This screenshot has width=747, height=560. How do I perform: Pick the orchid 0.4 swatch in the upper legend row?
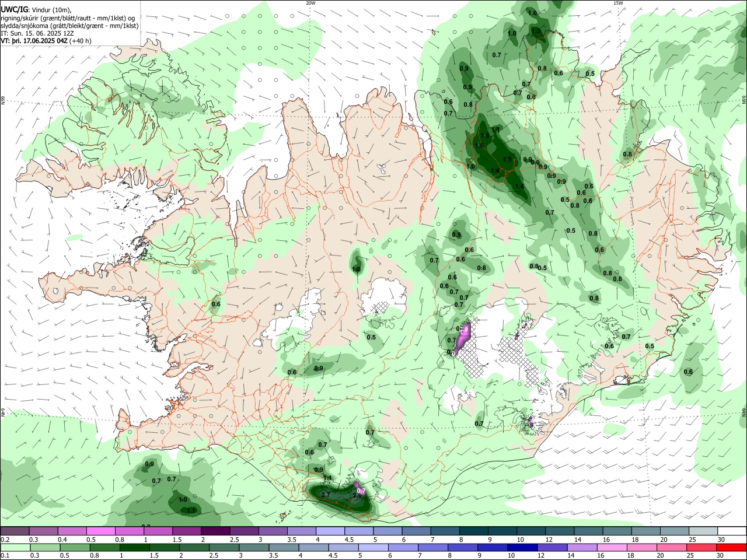tap(72, 531)
